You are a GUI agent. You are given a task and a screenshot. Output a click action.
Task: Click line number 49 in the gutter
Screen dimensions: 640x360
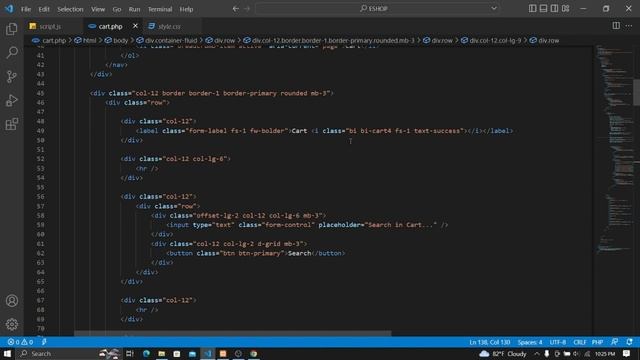coord(40,131)
